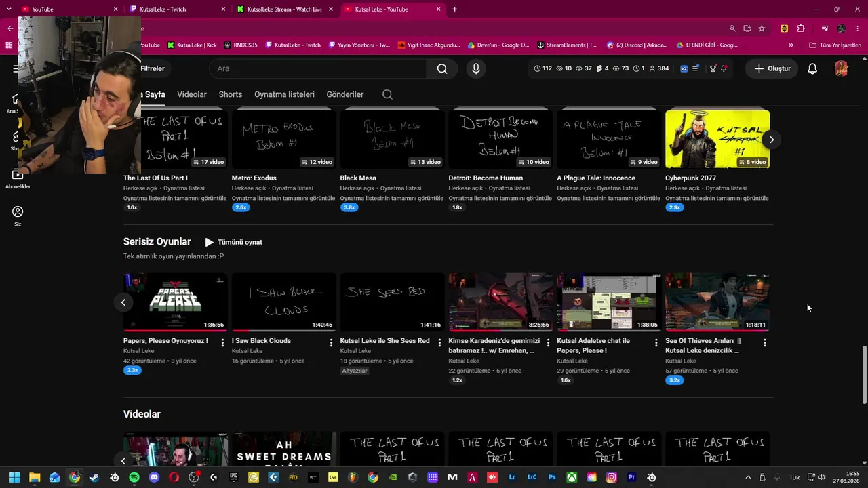Open options menu for Papers, Please Oynuyoruz video
This screenshot has width=868, height=488.
[222, 342]
